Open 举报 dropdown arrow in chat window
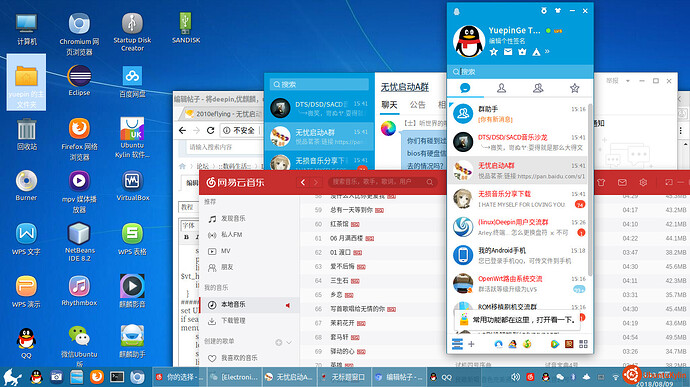The width and height of the screenshot is (690, 387). tap(628, 81)
